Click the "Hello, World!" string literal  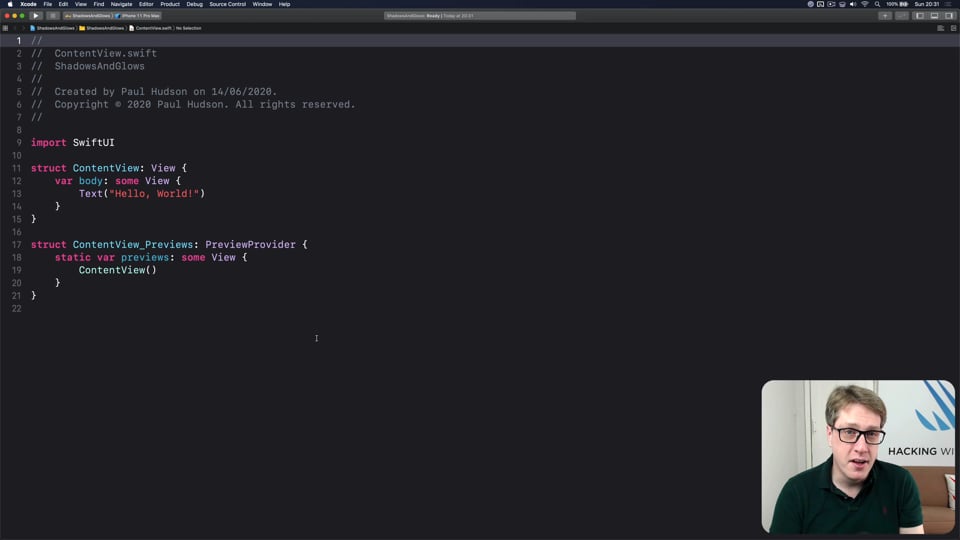click(154, 194)
